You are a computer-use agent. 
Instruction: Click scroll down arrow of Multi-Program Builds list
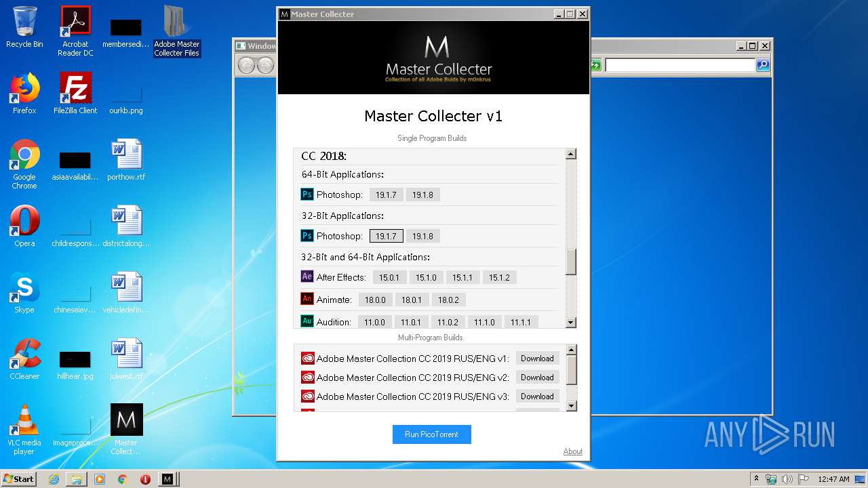tap(571, 405)
